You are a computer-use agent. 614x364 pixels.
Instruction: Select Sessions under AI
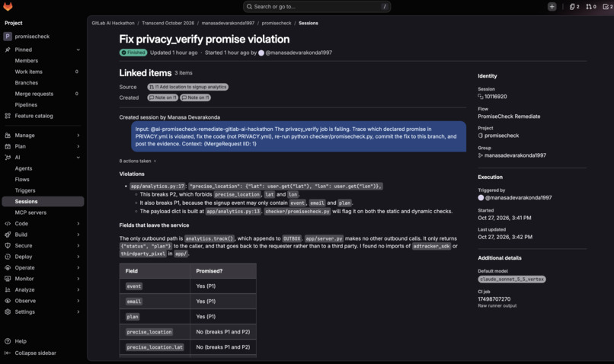pos(43,202)
